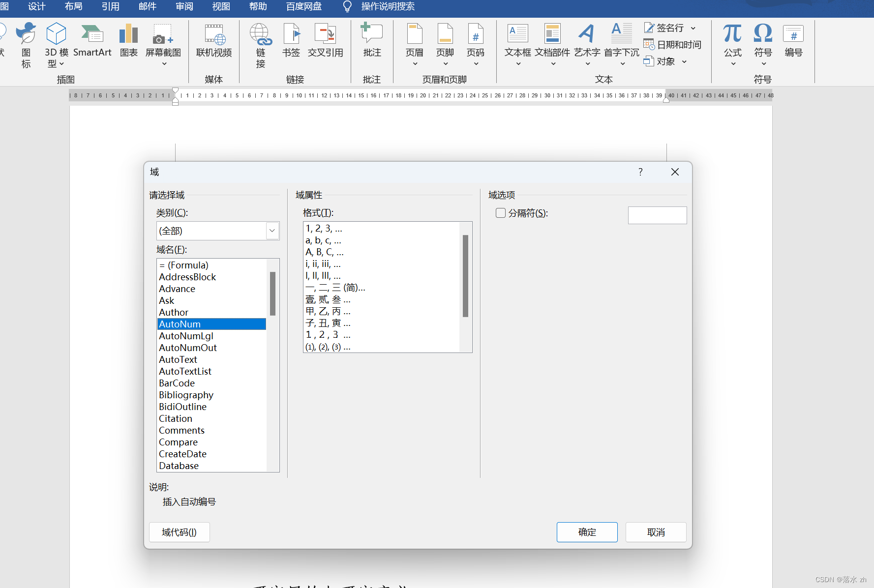Open the 设计 ribbon tab

point(37,6)
